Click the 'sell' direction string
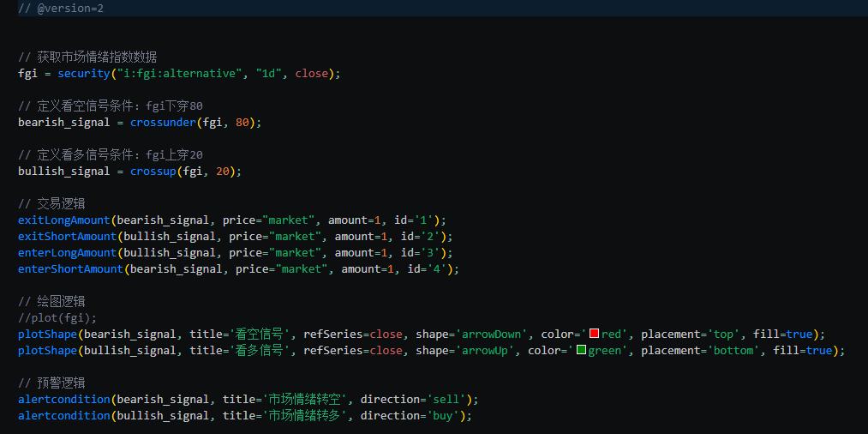Viewport: 868px width, 434px height. click(x=451, y=400)
